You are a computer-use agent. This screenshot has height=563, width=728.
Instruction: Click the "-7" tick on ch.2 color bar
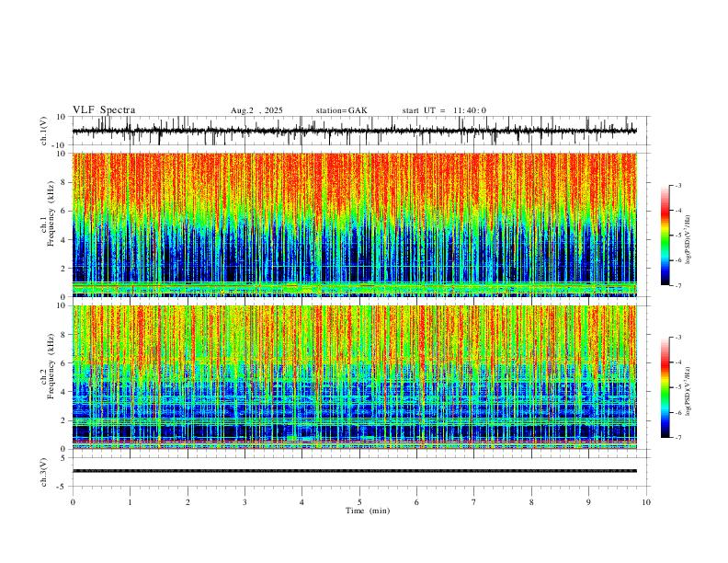tap(677, 438)
